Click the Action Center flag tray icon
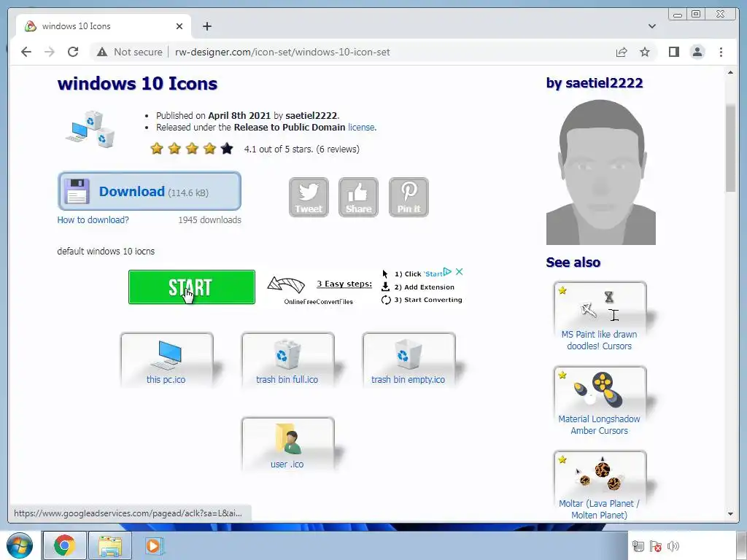This screenshot has width=747, height=560. (x=656, y=546)
